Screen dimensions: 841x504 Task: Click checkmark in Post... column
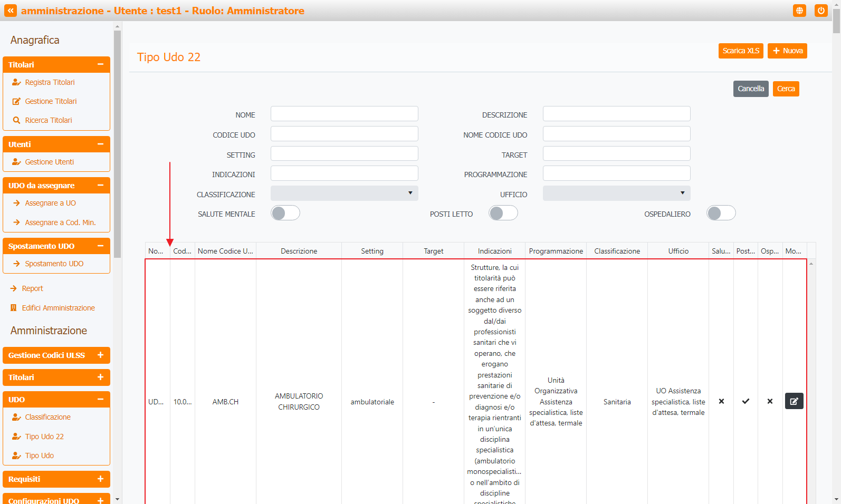click(x=746, y=401)
